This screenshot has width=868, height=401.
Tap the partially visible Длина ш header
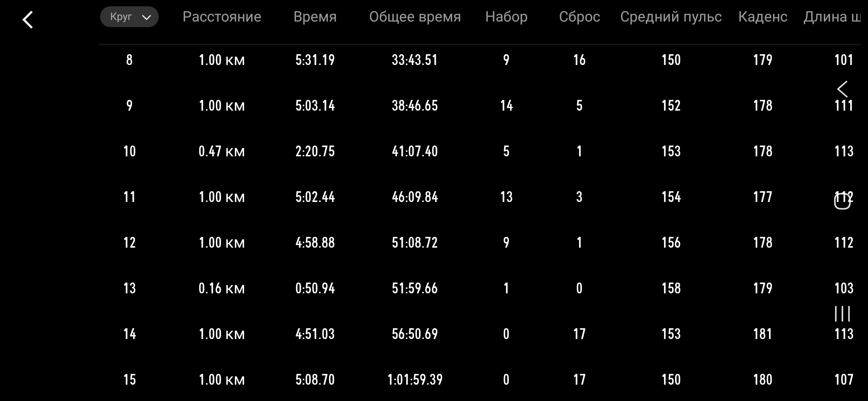click(x=832, y=17)
